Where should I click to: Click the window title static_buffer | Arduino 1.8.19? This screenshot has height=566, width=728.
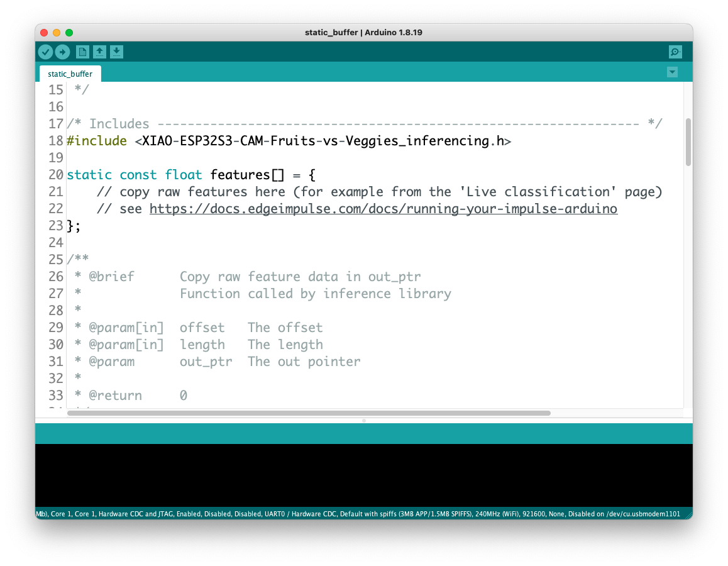pos(363,33)
